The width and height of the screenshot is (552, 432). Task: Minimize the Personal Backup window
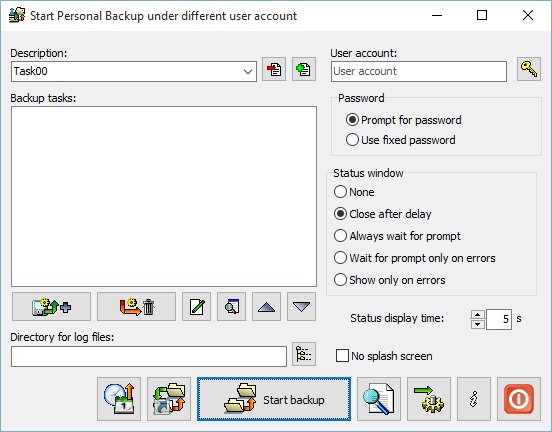coord(437,15)
